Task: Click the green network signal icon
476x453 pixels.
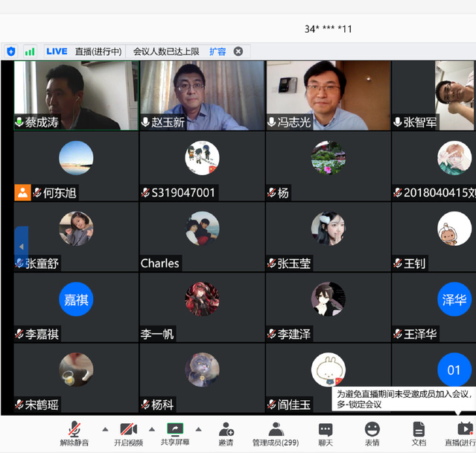Action: pos(30,51)
